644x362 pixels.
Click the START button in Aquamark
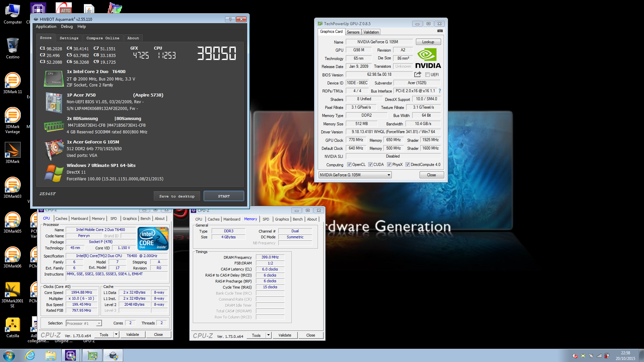coord(224,196)
